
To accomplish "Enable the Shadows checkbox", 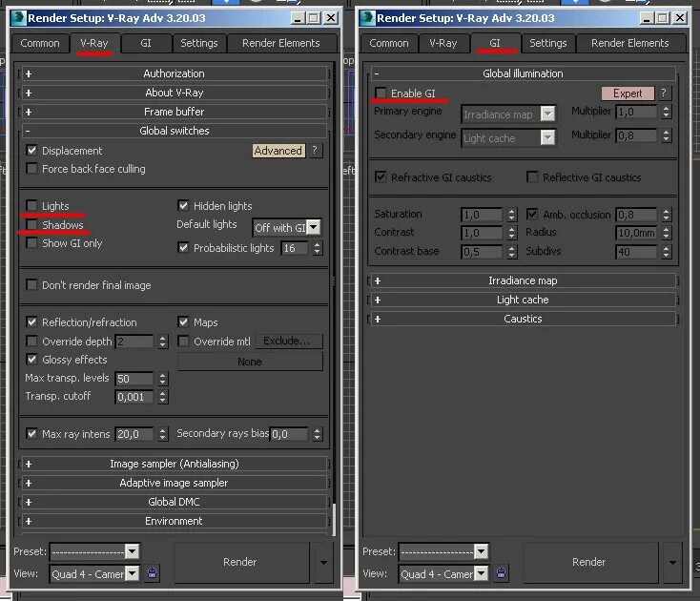I will (31, 224).
